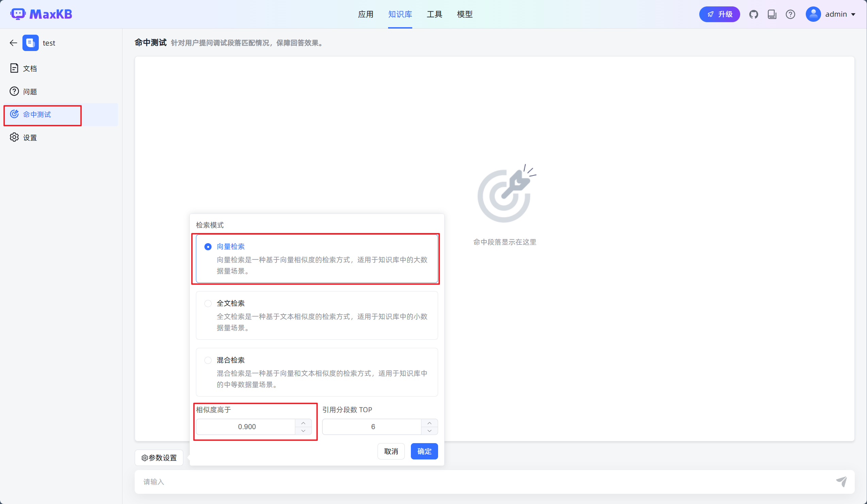Click the help question mark icon
This screenshot has width=867, height=504.
point(790,14)
